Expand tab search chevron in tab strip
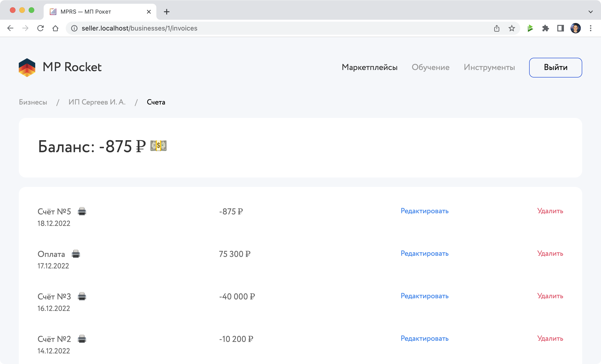 590,12
